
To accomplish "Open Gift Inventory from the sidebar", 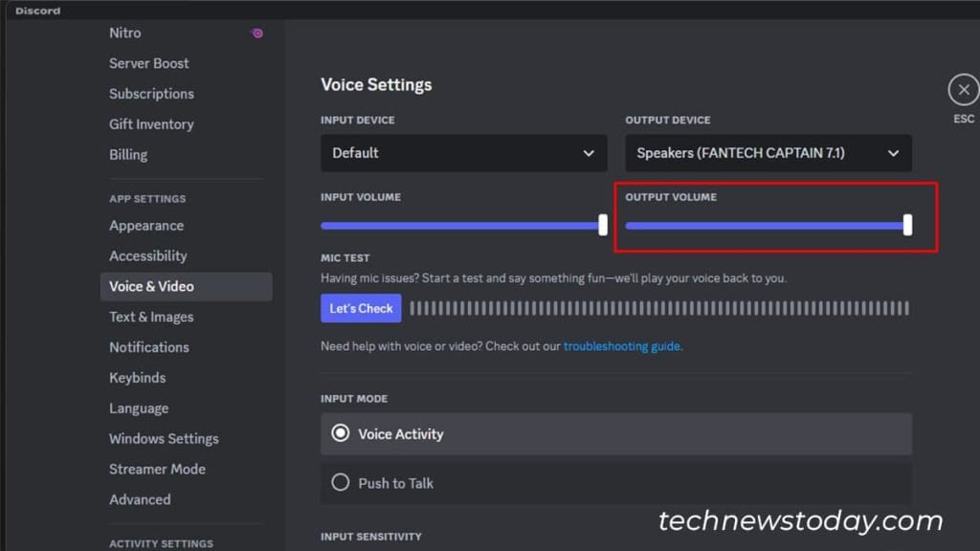I will [x=151, y=124].
